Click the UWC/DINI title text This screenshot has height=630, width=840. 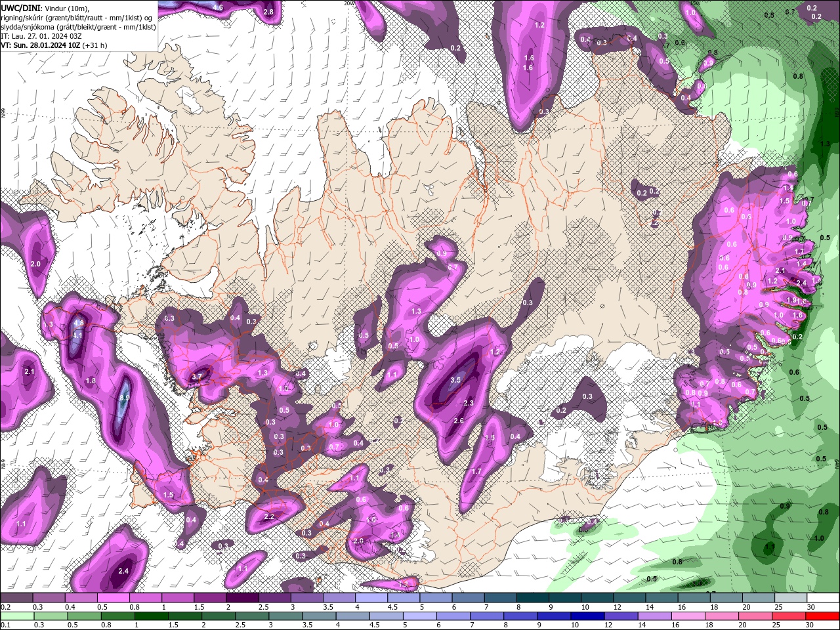(21, 8)
